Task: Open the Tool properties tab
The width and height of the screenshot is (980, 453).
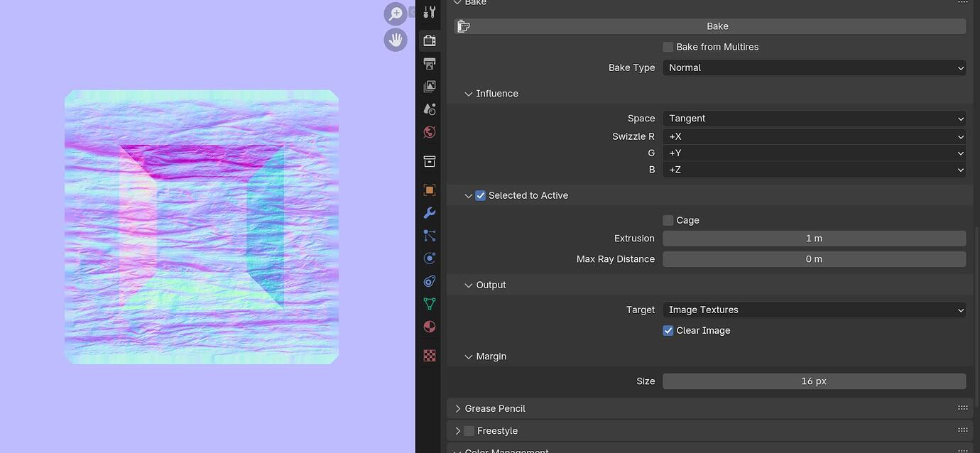Action: pos(429,12)
